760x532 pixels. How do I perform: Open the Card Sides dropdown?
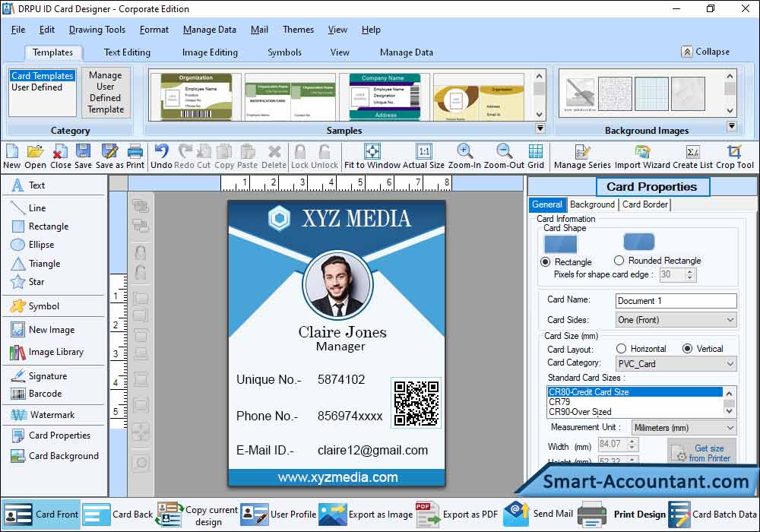click(676, 320)
